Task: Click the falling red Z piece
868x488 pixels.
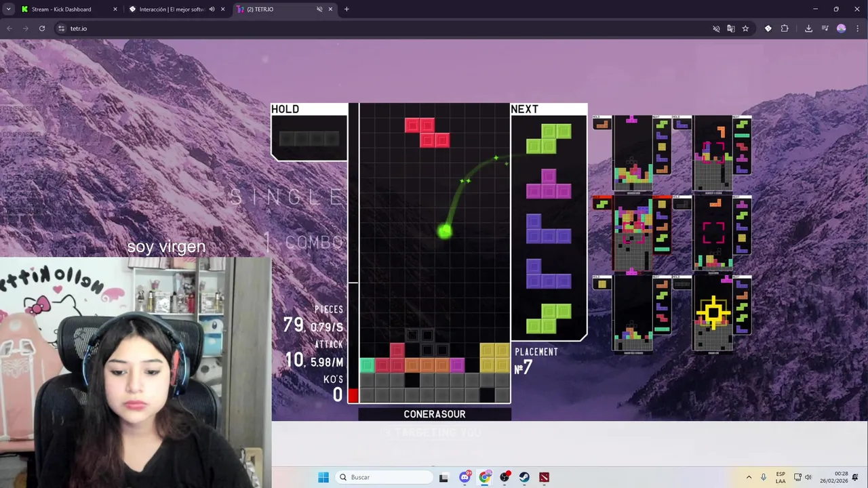Action: tap(427, 133)
